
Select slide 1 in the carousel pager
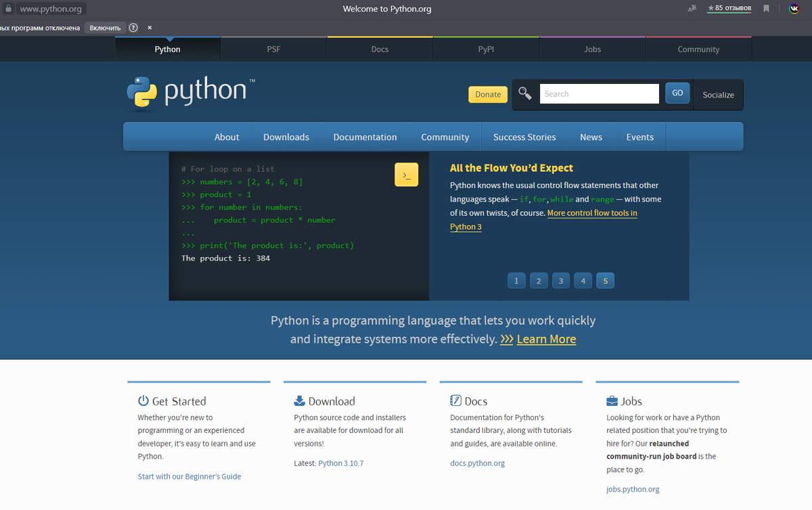(x=516, y=280)
